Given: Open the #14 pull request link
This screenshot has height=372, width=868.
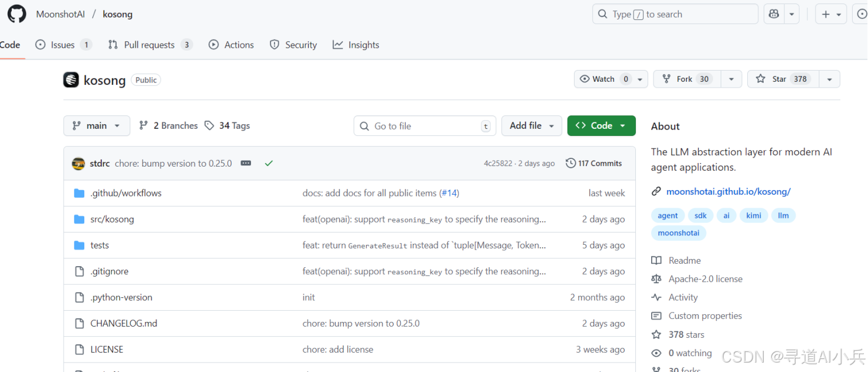Looking at the screenshot, I should (450, 193).
